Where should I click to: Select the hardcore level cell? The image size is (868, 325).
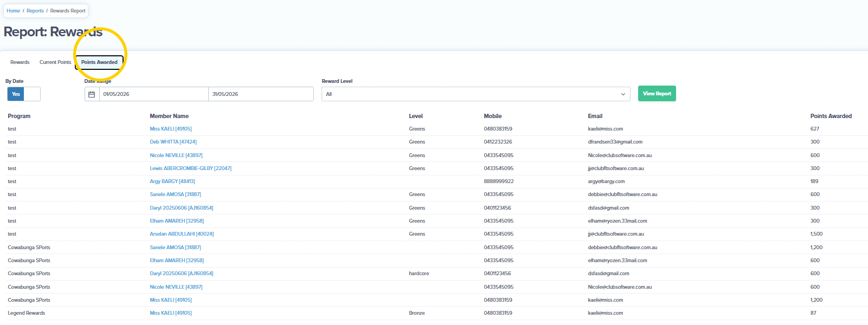[419, 274]
